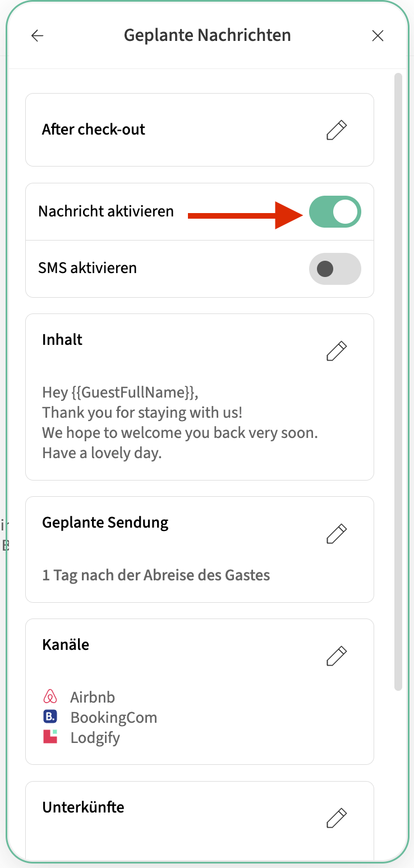
Task: Click the Airbnb logo icon
Action: (x=50, y=696)
